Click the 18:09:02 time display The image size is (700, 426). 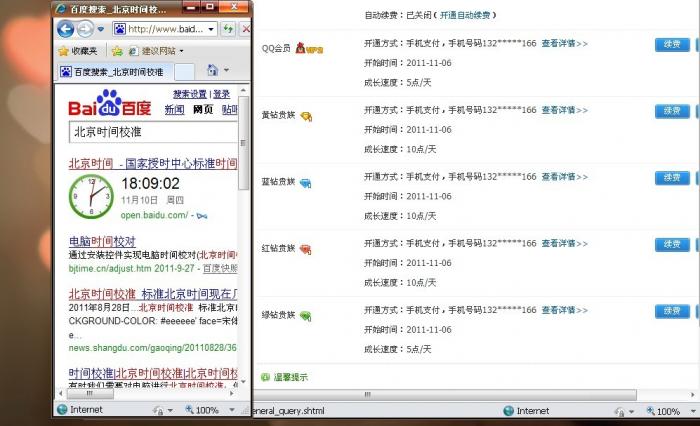click(150, 184)
